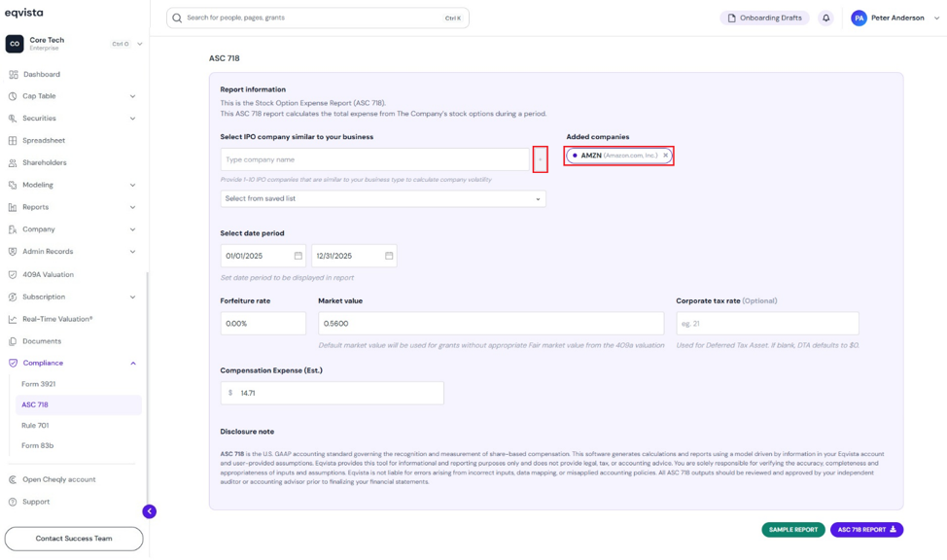Click the search bar for people, pages, grants
947x560 pixels.
(318, 18)
